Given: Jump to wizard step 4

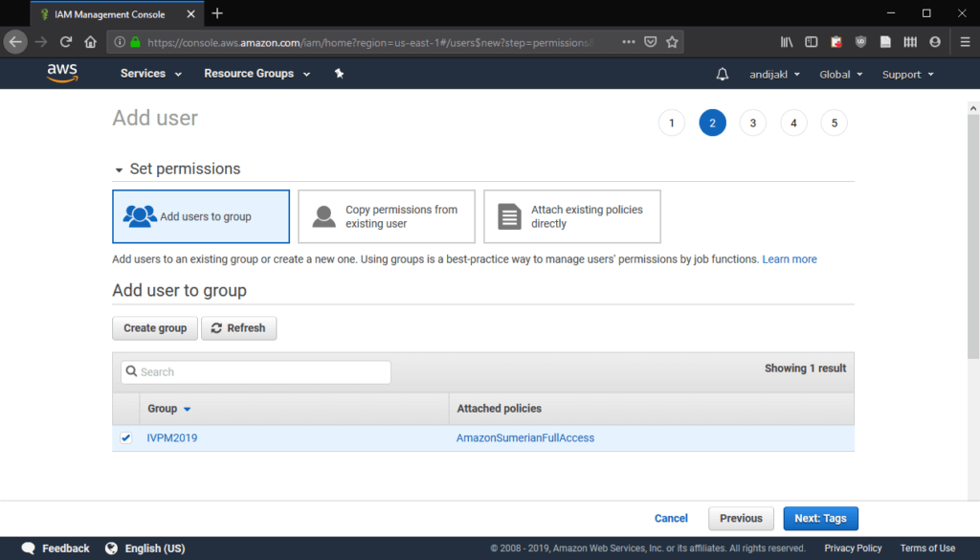Looking at the screenshot, I should pyautogui.click(x=793, y=123).
